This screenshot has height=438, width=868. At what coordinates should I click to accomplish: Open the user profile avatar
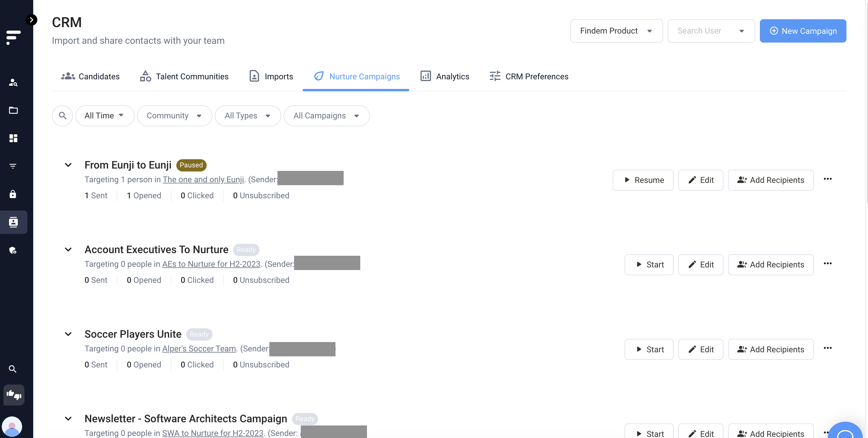(12, 427)
